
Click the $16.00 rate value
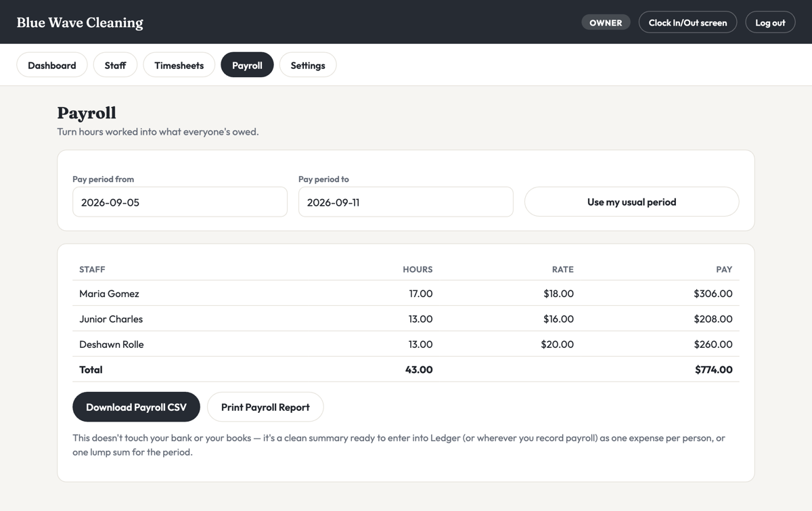click(558, 319)
